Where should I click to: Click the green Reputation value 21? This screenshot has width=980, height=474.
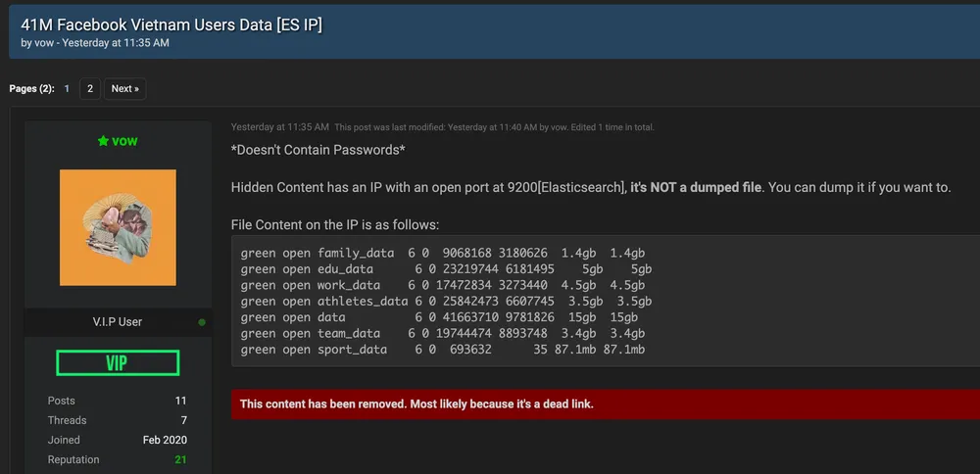pos(180,459)
